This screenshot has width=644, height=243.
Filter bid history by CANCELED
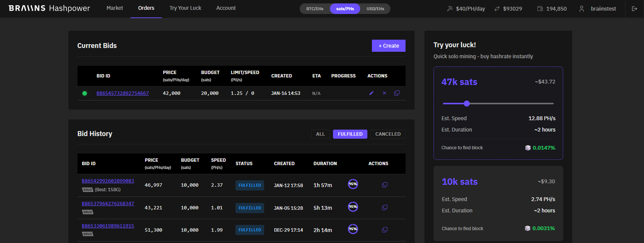tap(388, 134)
